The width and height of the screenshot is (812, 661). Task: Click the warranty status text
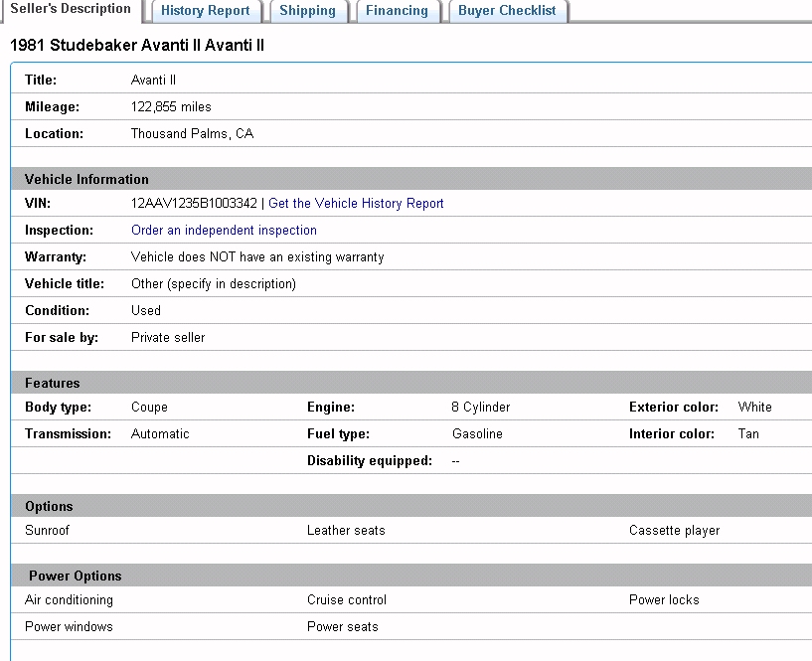pos(257,256)
